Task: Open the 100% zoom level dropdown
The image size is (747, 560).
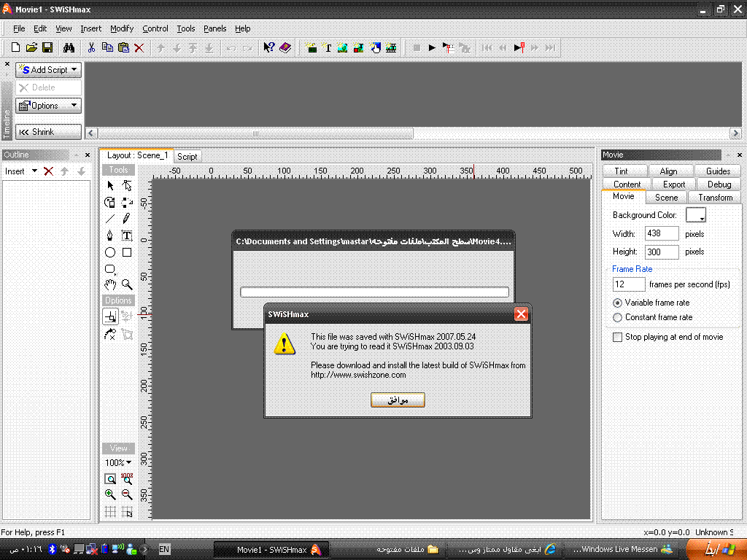Action: pyautogui.click(x=118, y=462)
